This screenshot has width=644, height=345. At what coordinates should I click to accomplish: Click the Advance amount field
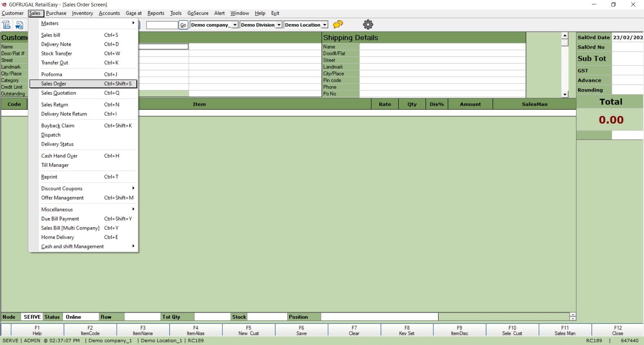pyautogui.click(x=628, y=80)
